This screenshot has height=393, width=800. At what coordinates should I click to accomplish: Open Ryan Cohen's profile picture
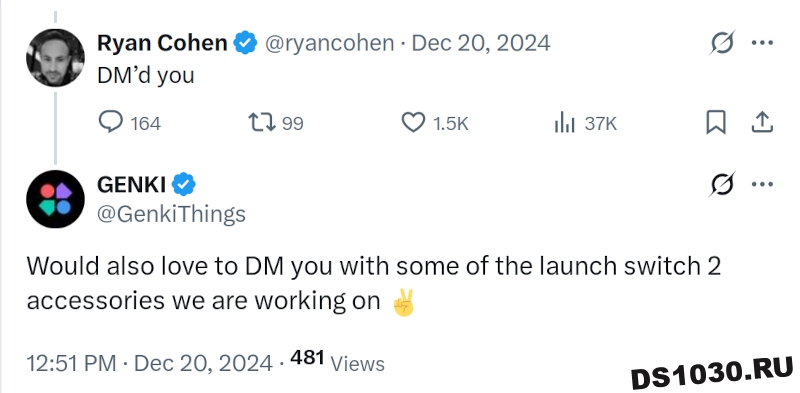[x=55, y=58]
